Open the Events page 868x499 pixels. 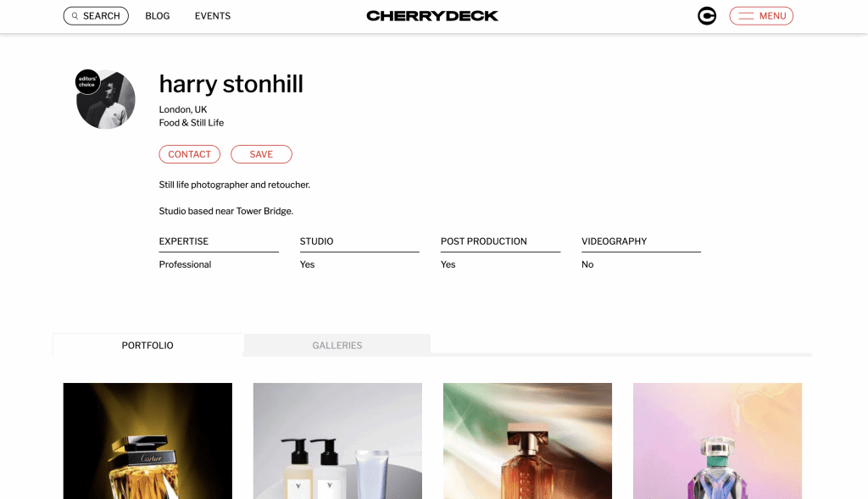click(213, 16)
